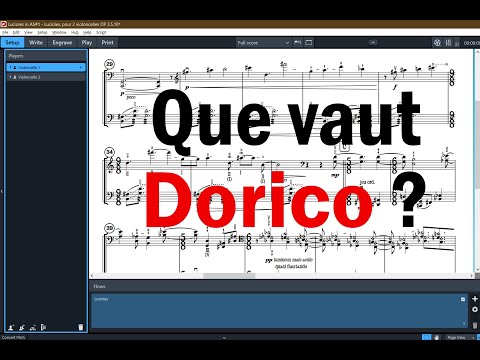Viewport: 480px width, 360px height.
Task: Click the Dorico app icon in title bar
Action: [x=4, y=24]
